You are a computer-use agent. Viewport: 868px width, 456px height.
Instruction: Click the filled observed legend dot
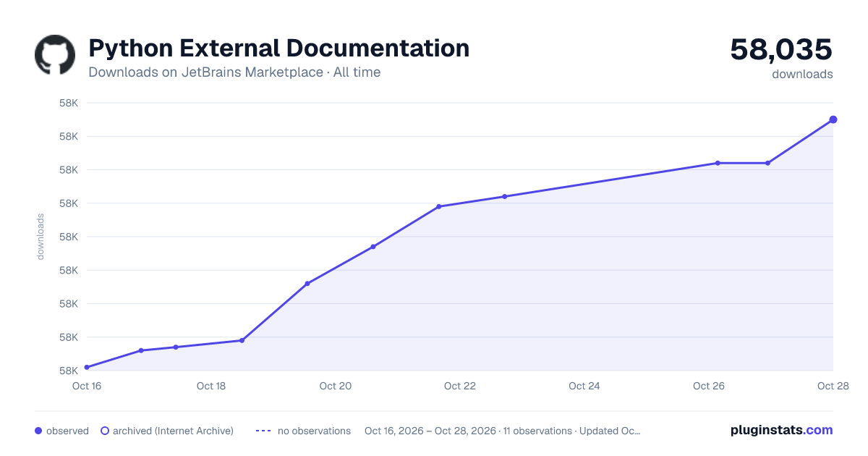(x=38, y=431)
